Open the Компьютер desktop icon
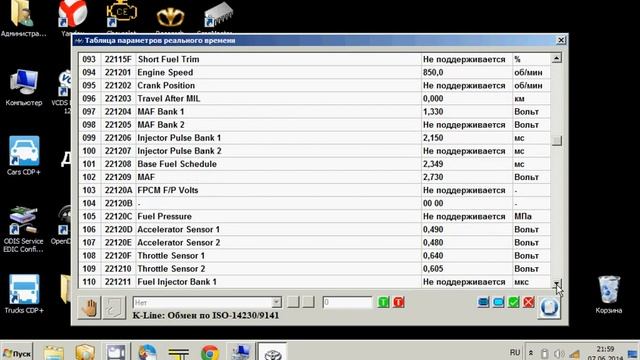Screen dimensions: 640x360 [24, 87]
